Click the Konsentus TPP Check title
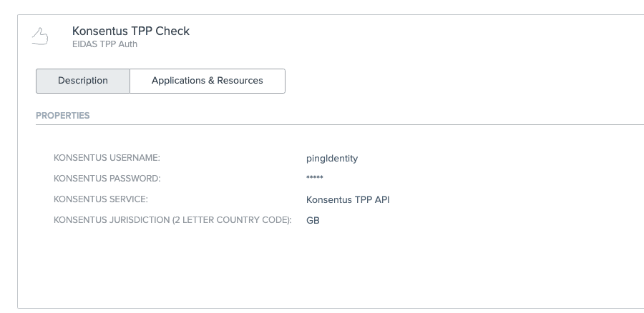Screen dimensions: 644x313 click(131, 31)
